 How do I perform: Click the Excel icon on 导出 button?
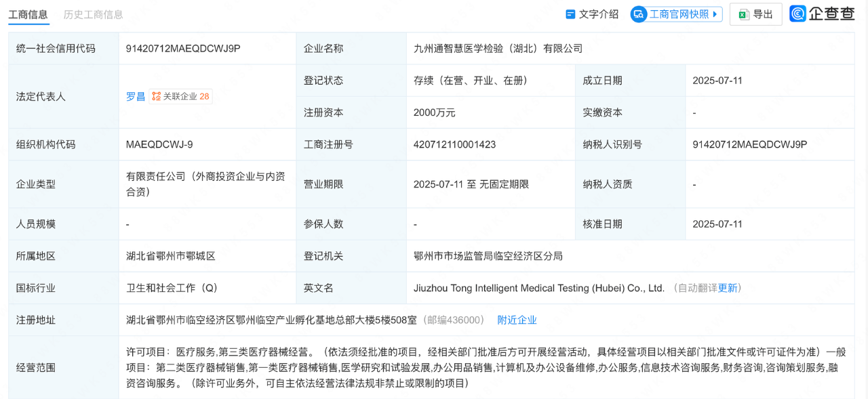(744, 14)
